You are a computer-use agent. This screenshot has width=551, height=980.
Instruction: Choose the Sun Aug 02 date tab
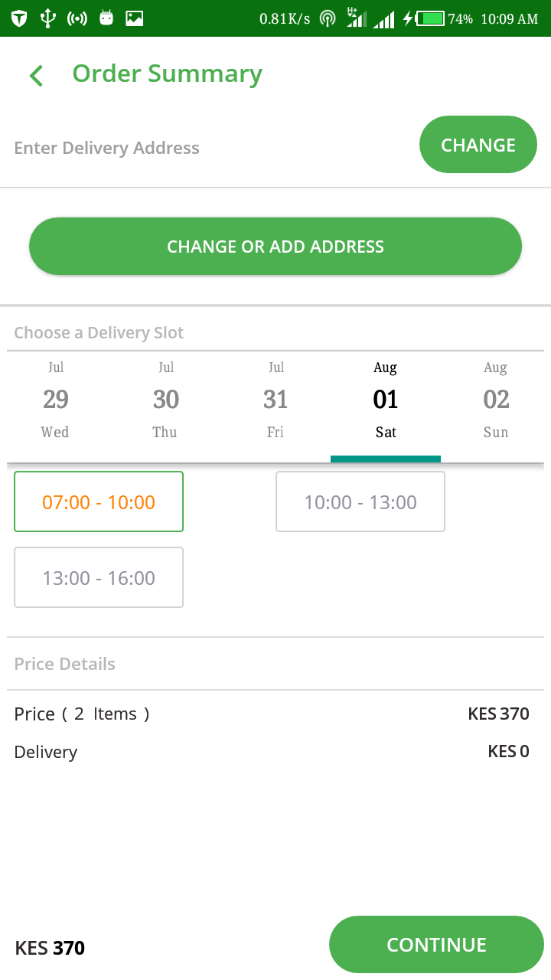pyautogui.click(x=496, y=400)
